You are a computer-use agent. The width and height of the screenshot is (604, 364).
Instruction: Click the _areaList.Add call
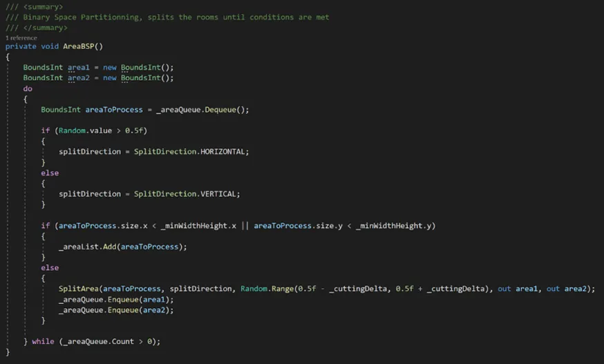pos(122,247)
